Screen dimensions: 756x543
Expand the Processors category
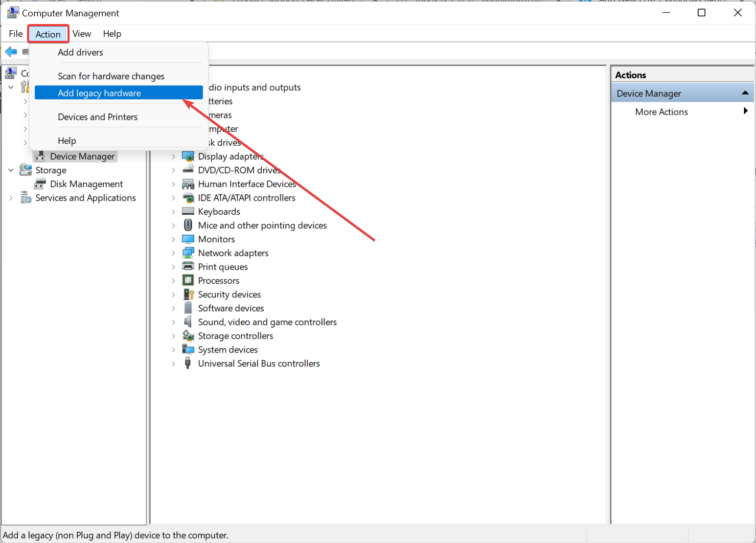point(173,281)
